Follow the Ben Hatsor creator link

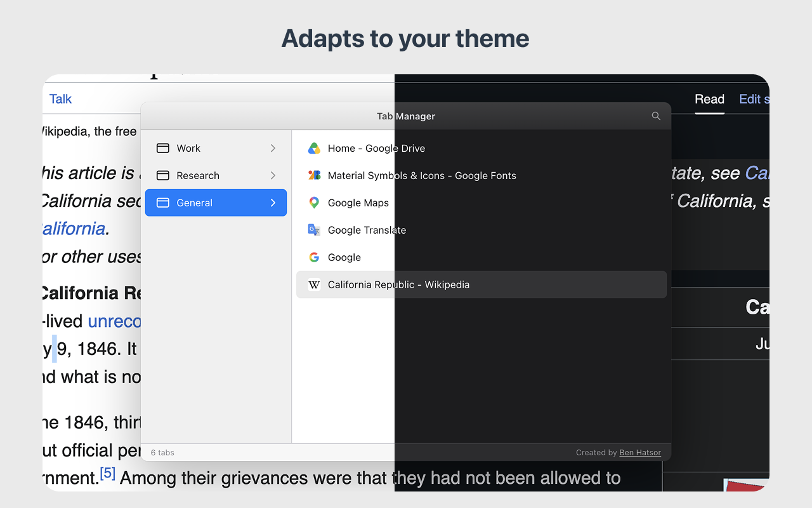point(640,453)
